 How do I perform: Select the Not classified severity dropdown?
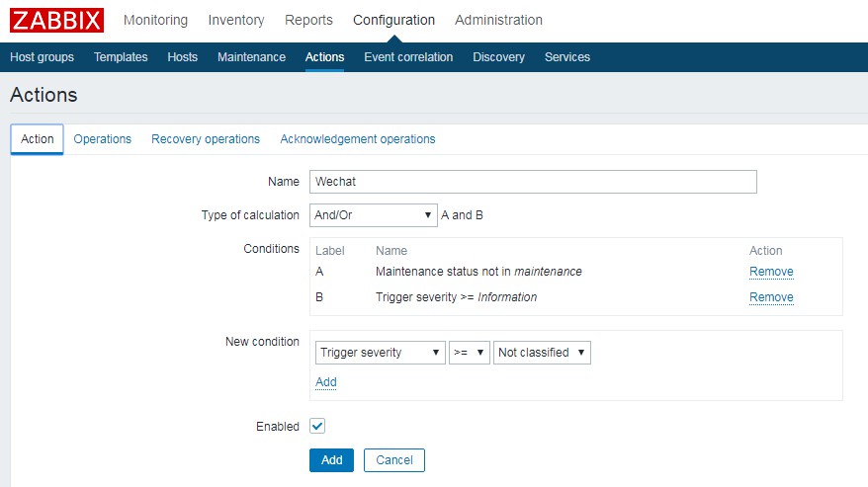tap(542, 353)
